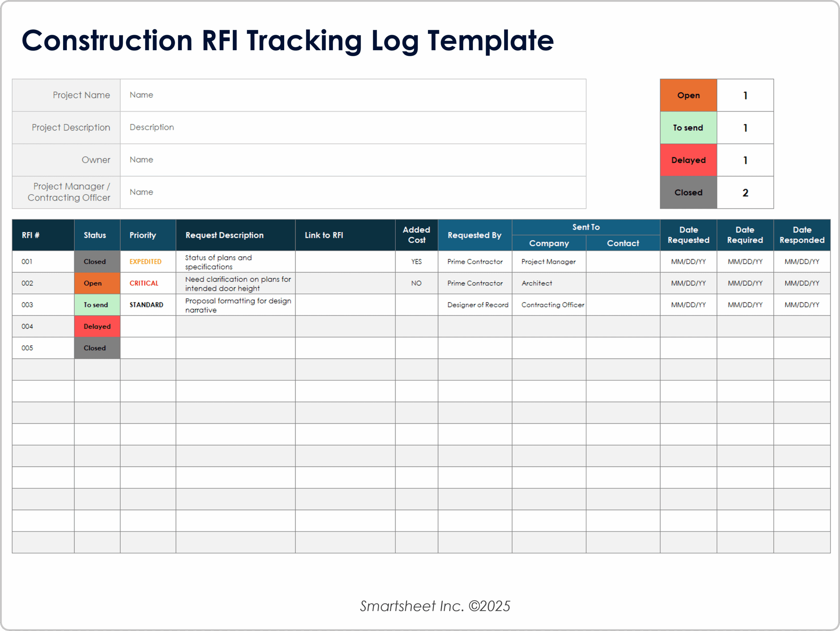Click Open status cell in row 002

coord(97,283)
